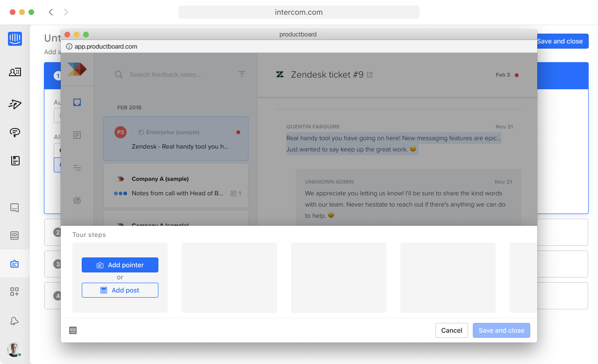Open the Intercom outbound paper plane icon

point(15,104)
